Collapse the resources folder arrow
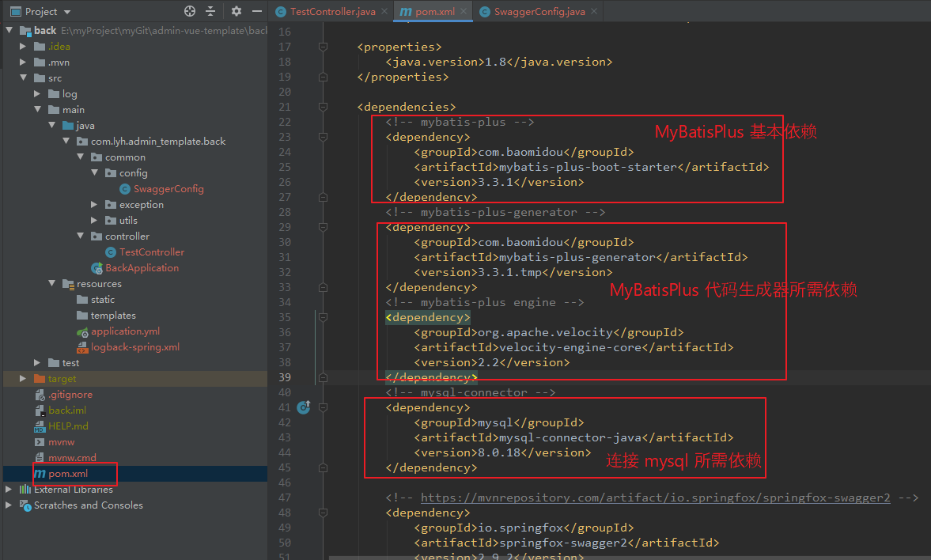 pos(51,283)
